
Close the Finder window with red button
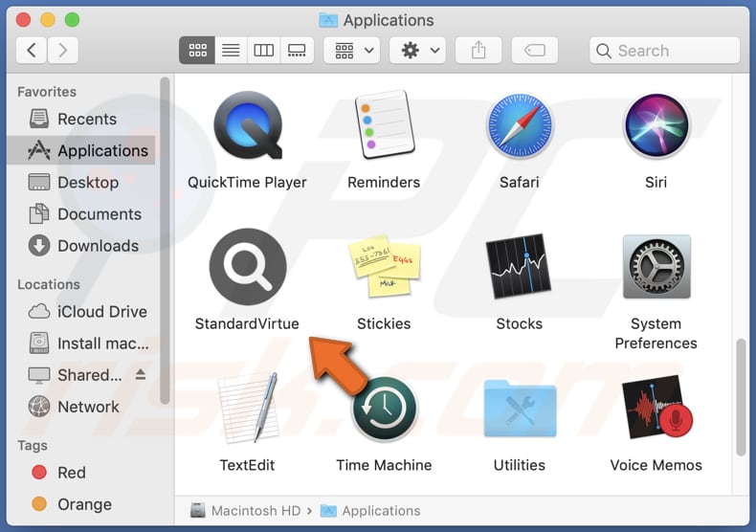tap(23, 20)
